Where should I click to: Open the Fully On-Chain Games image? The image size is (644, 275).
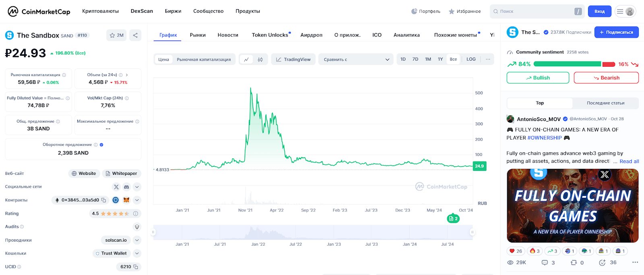click(573, 205)
